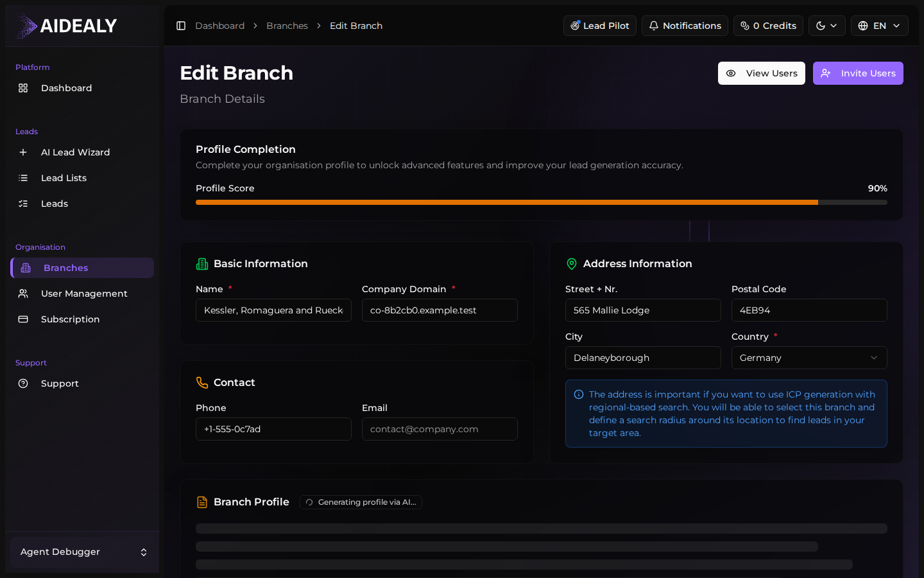This screenshot has width=924, height=578.
Task: Click the Leads checklist icon
Action: [23, 204]
